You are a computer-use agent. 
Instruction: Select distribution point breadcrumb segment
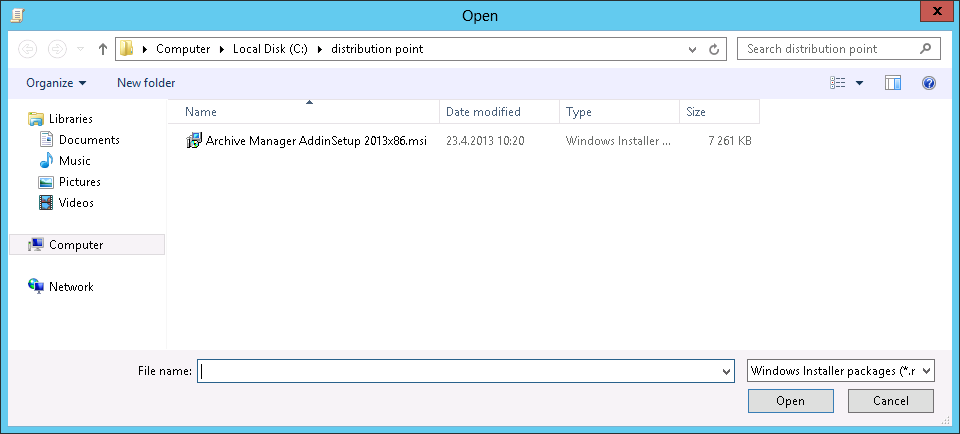pyautogui.click(x=377, y=49)
